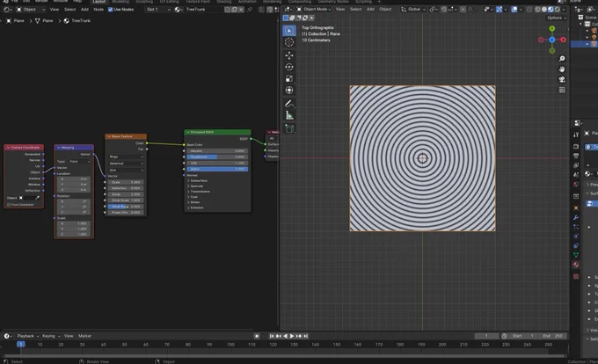The image size is (598, 364).
Task: Open the Object Data green triangle tab
Action: point(576,255)
